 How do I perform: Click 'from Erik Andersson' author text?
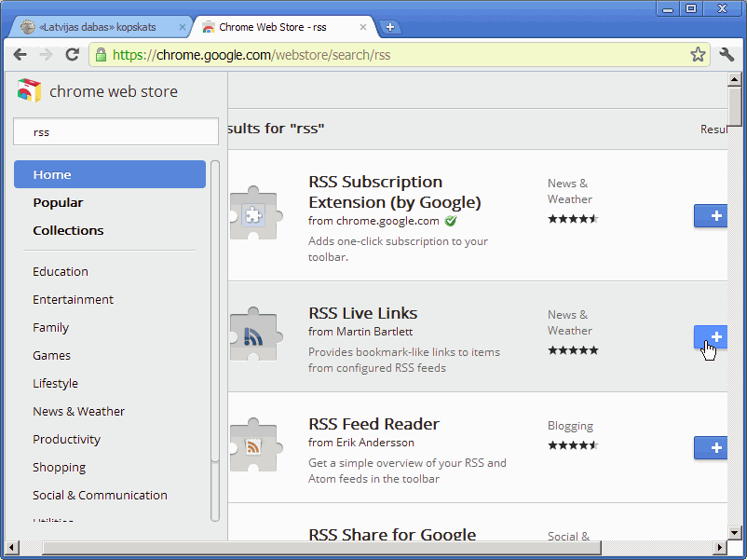click(x=361, y=443)
